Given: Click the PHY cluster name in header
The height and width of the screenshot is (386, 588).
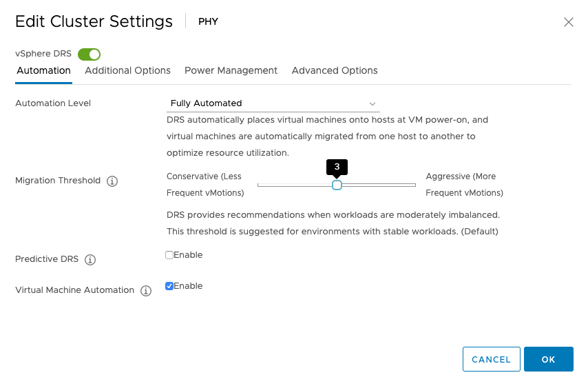Looking at the screenshot, I should click(208, 21).
